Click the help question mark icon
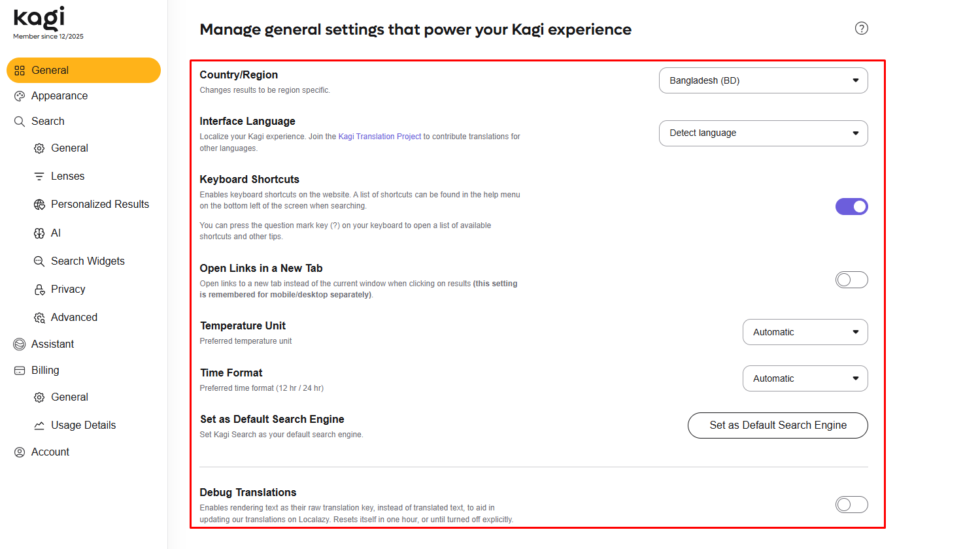 tap(862, 28)
